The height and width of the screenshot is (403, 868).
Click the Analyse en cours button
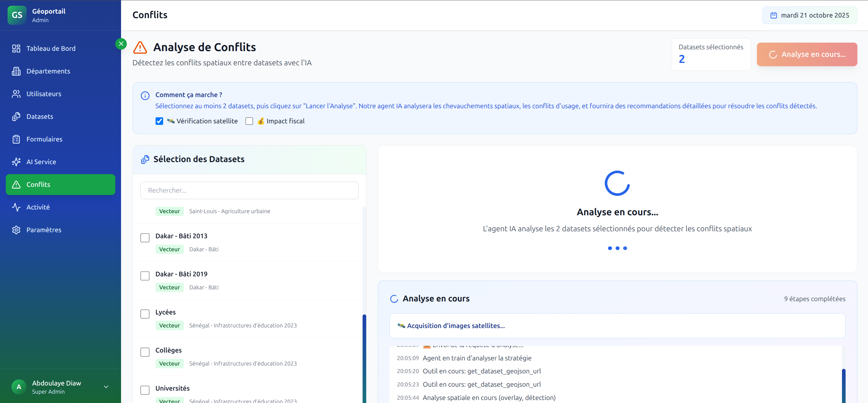coord(807,54)
